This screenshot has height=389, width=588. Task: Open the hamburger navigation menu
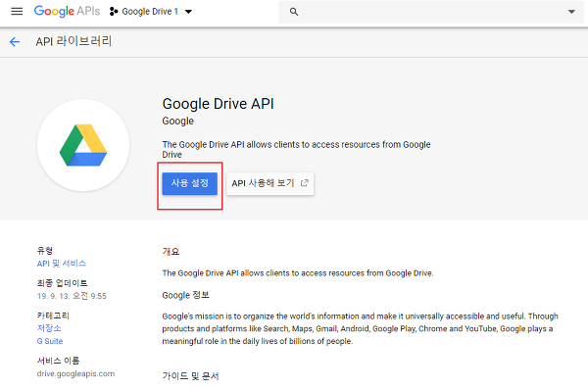[x=17, y=11]
